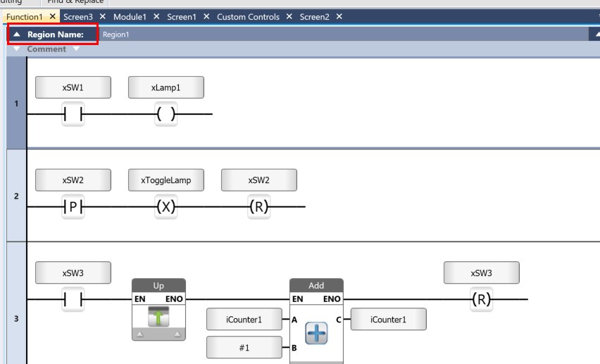Expand the Up block left bottom triangle
This screenshot has height=364, width=600.
(x=140, y=334)
